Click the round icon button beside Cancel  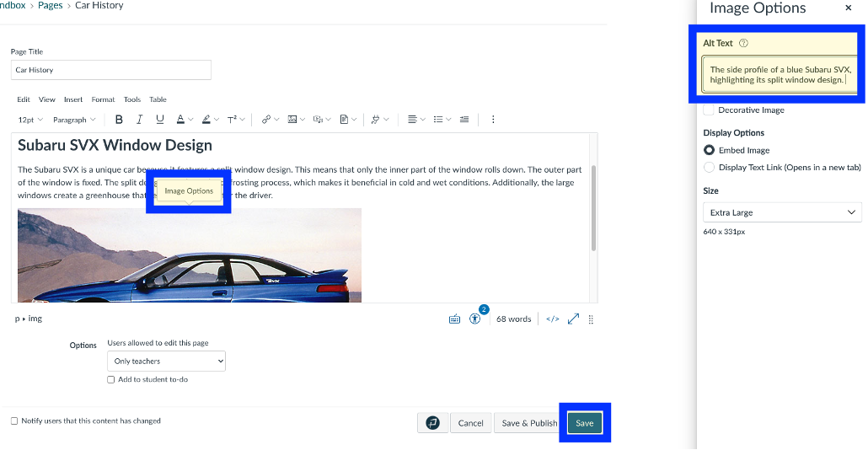(x=433, y=423)
